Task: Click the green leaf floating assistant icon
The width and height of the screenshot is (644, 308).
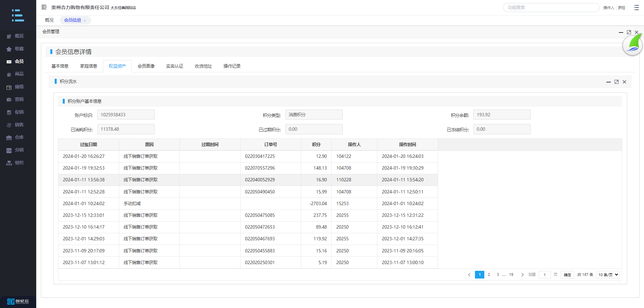Action: 632,46
